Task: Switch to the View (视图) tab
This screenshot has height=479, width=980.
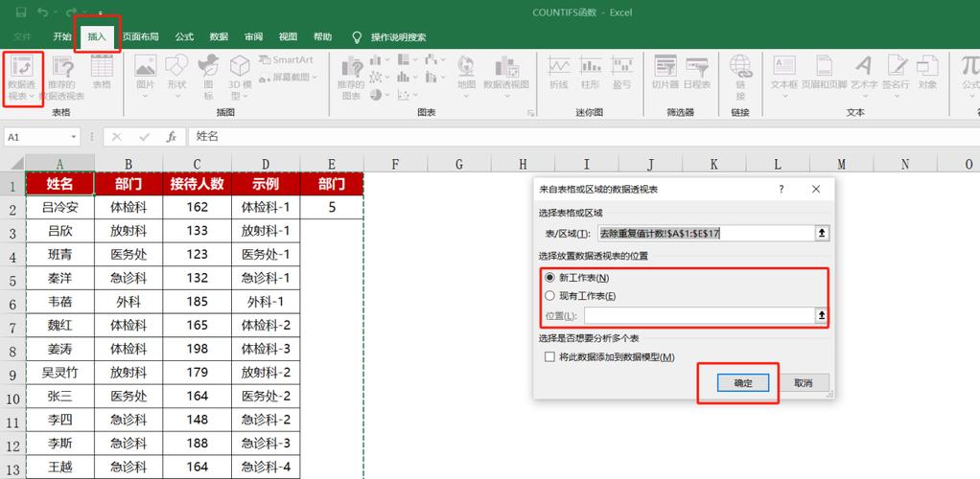Action: [288, 36]
